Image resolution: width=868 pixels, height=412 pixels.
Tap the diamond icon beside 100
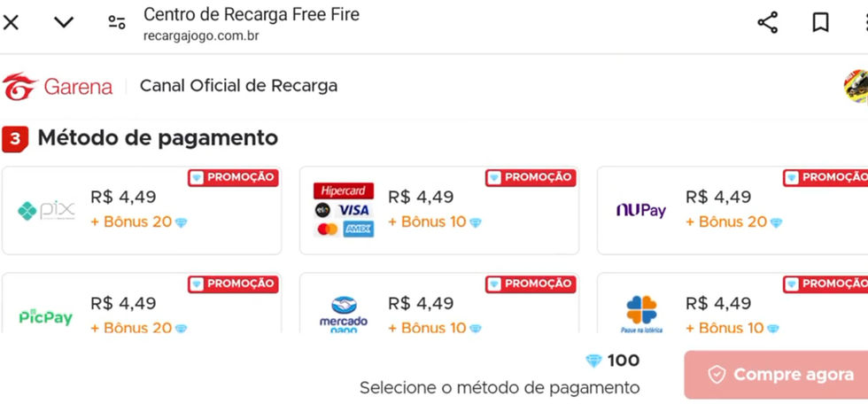(593, 361)
